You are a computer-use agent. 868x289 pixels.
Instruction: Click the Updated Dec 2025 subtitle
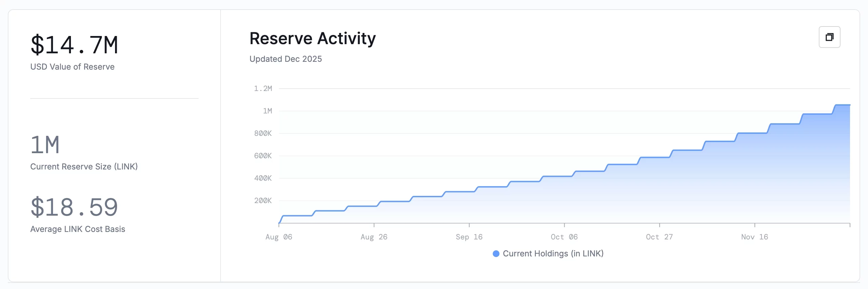285,59
